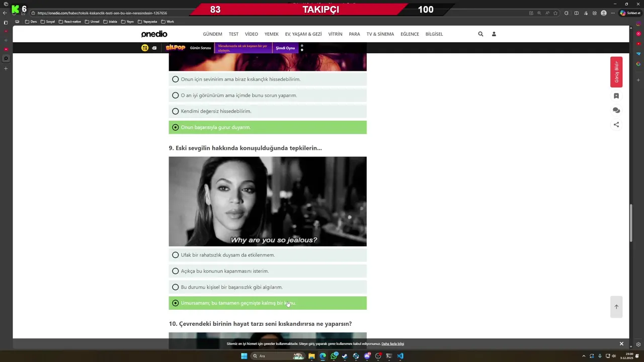Click the red Görüş Bildir button
This screenshot has width=644, height=362.
(x=616, y=72)
